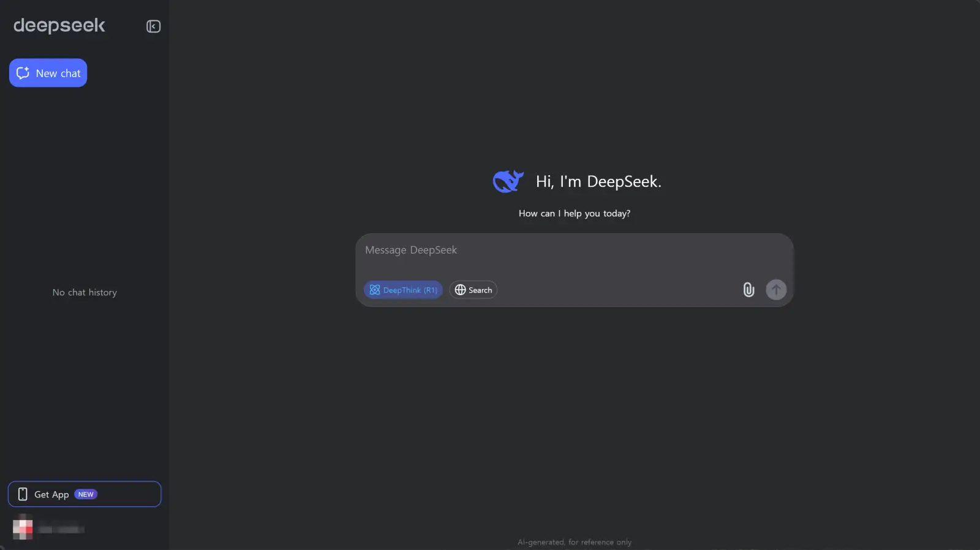This screenshot has height=550, width=980.
Task: Attach a file with the paperclip icon
Action: click(748, 290)
